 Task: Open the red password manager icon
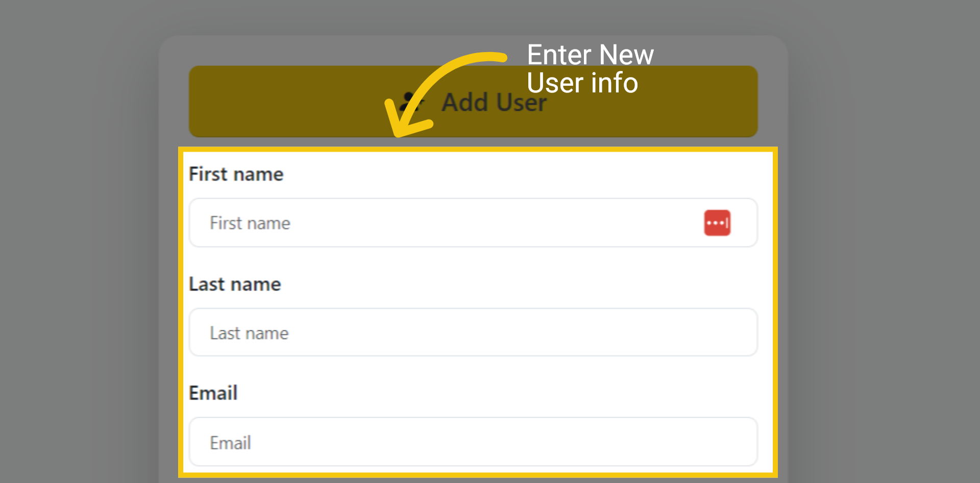coord(717,223)
